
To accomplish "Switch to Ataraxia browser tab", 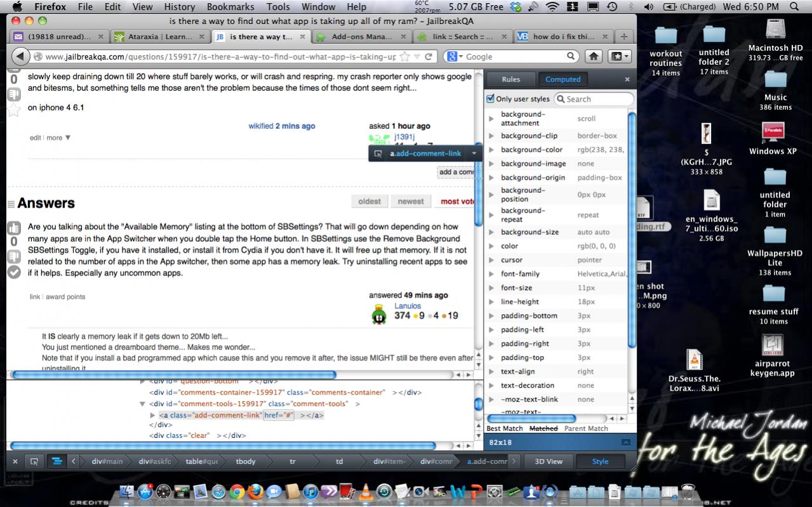I will [159, 37].
